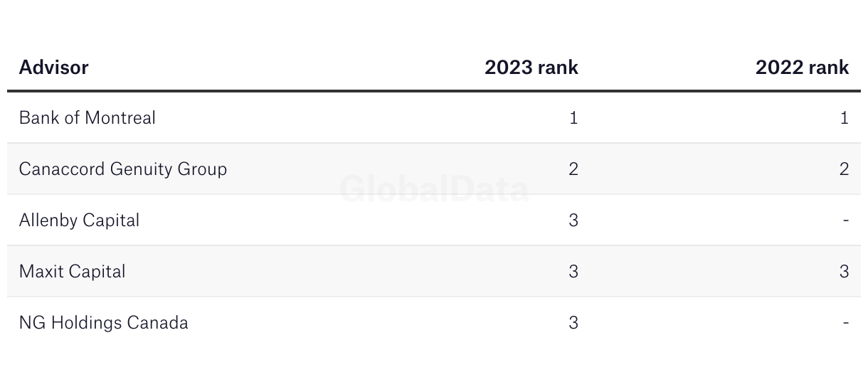Select Maxit Capital 2022 rank value

pyautogui.click(x=844, y=271)
